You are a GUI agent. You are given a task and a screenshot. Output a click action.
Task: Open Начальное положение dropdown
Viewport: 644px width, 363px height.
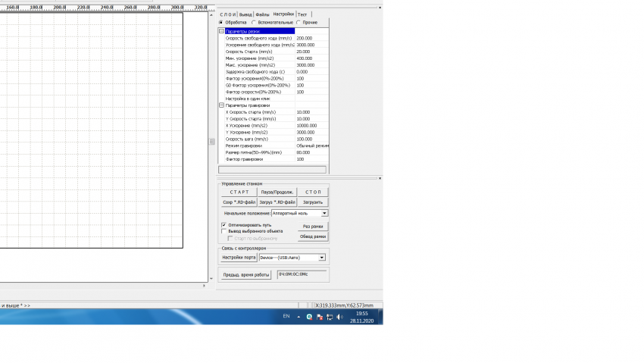pyautogui.click(x=324, y=214)
